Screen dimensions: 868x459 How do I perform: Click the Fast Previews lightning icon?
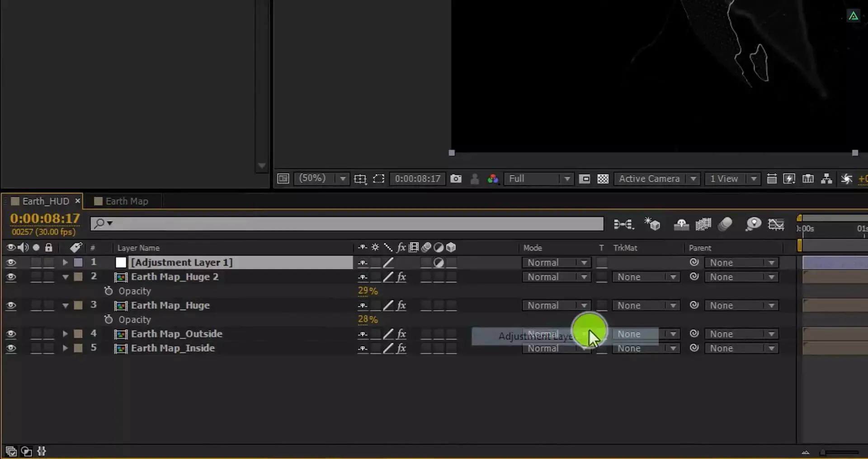[789, 179]
